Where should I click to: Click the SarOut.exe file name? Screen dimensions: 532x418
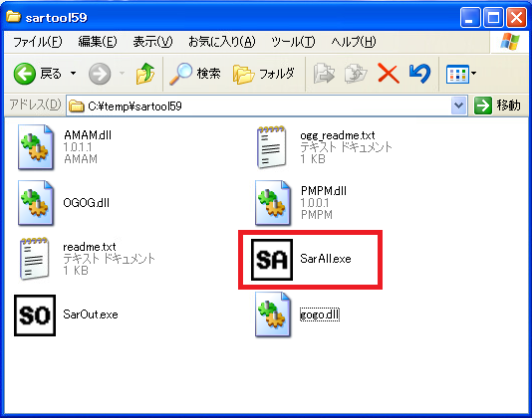click(91, 314)
